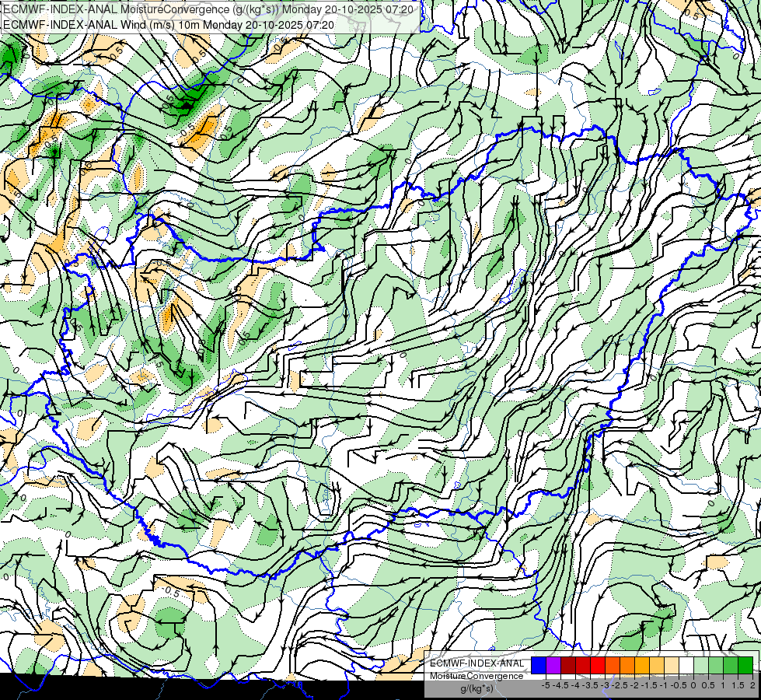Click the -1.5 tick label in legend
Viewport: 761px width, 700px height.
tap(649, 685)
